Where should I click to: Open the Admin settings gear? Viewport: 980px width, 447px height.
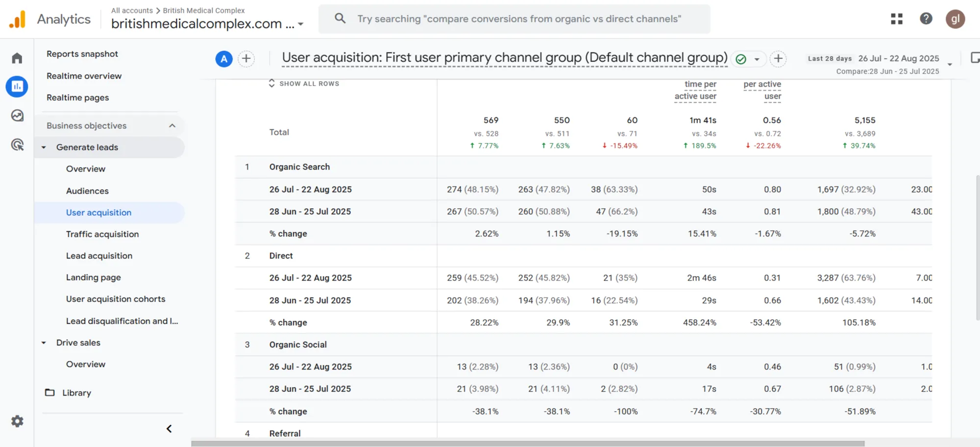click(x=17, y=421)
